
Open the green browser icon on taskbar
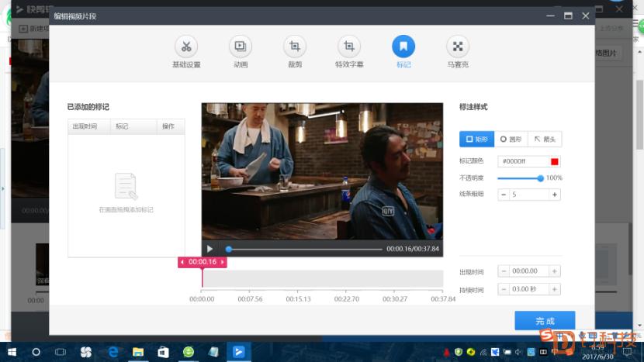pyautogui.click(x=188, y=352)
